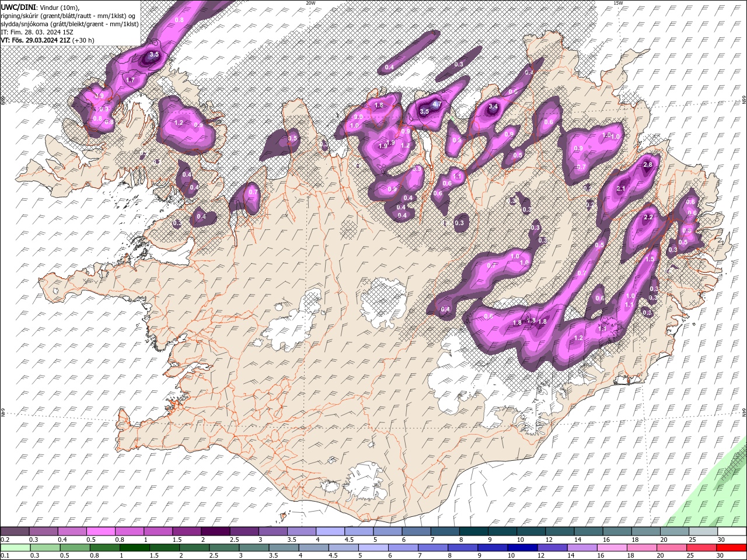
Task: Click the '3.4' snowfall value on map
Action: [493, 107]
